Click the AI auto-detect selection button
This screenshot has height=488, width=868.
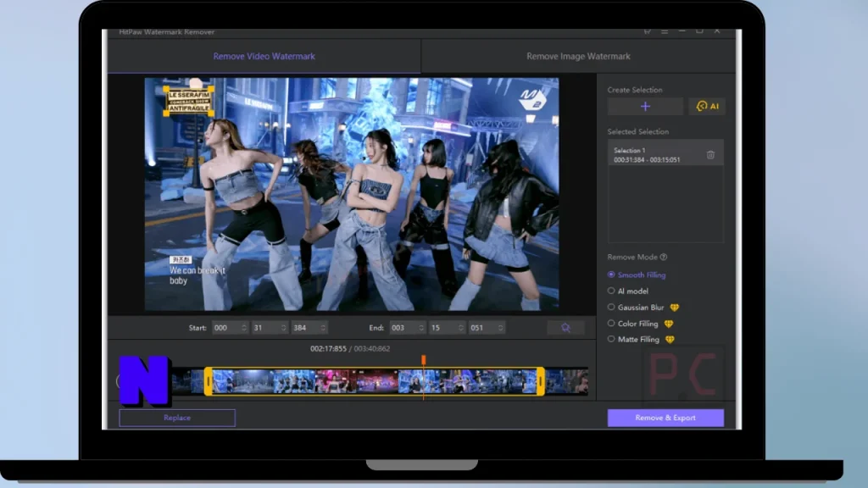click(x=707, y=106)
